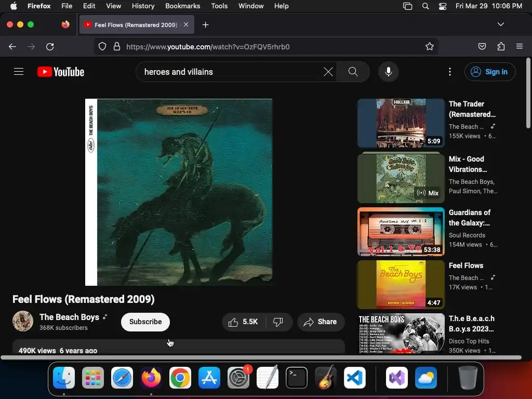Dislike the video with thumbs down
The image size is (532, 399).
(x=278, y=322)
